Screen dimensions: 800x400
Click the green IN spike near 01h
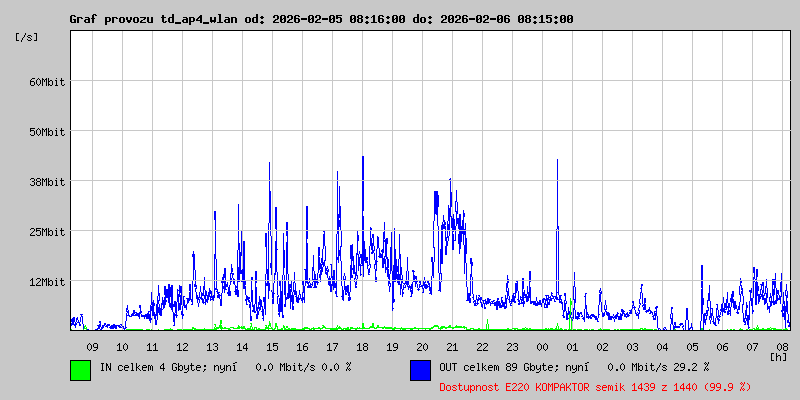coord(570,314)
